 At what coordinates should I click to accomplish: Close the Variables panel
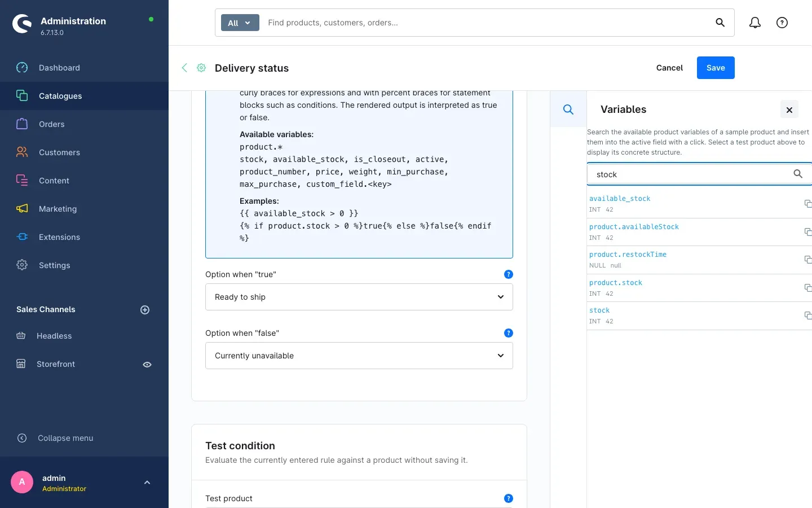point(789,110)
